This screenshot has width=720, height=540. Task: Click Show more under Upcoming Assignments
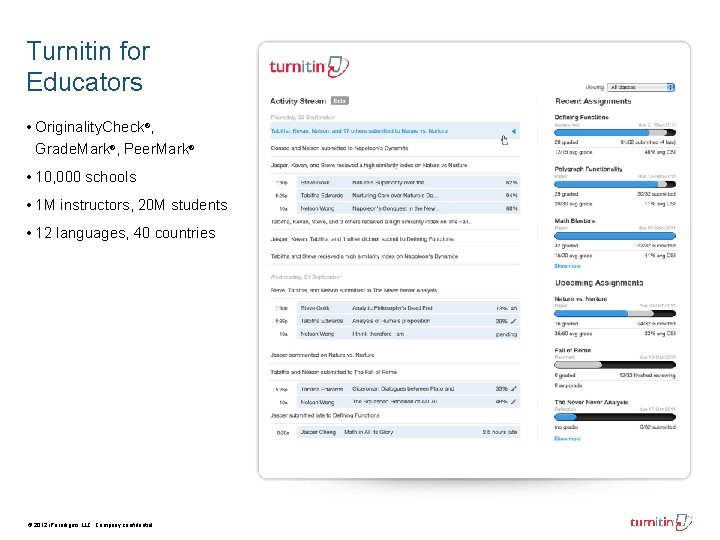tap(567, 439)
